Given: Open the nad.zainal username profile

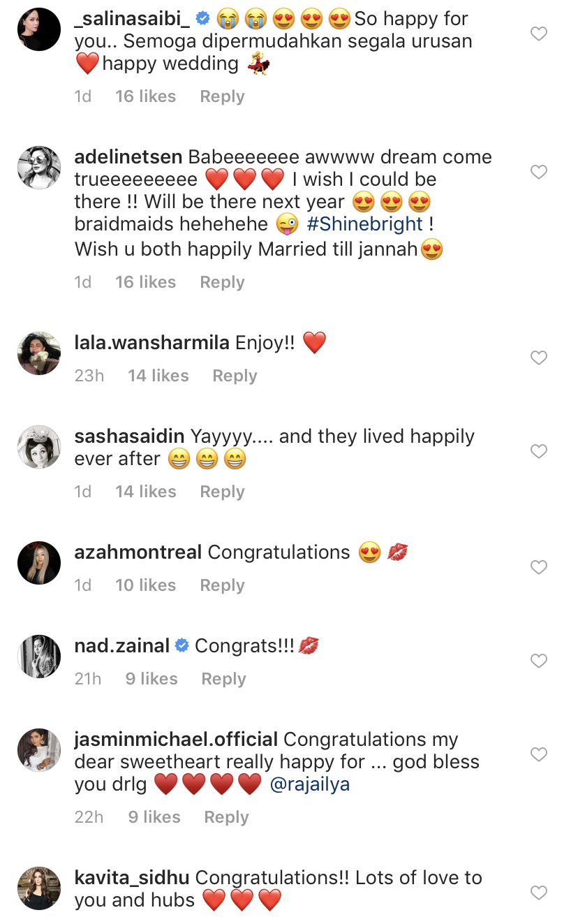Looking at the screenshot, I should coord(122,646).
